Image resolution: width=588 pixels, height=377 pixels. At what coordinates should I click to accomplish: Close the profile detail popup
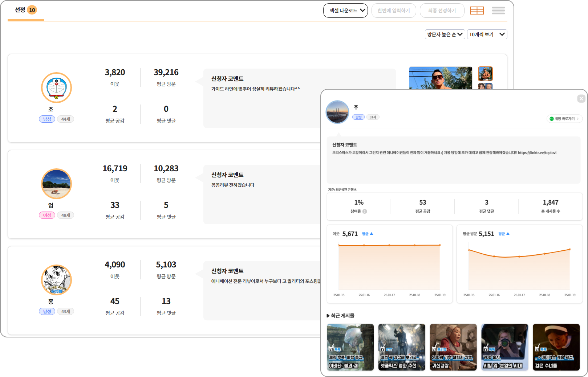click(581, 99)
